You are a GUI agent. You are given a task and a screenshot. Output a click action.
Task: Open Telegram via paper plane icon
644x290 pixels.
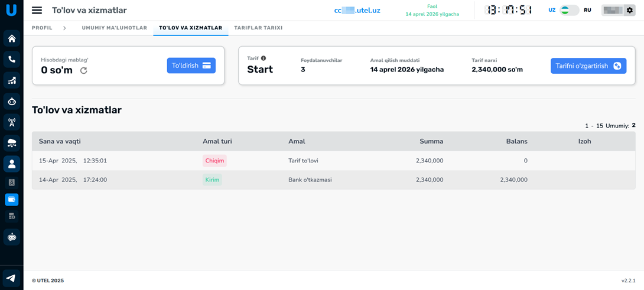11,278
